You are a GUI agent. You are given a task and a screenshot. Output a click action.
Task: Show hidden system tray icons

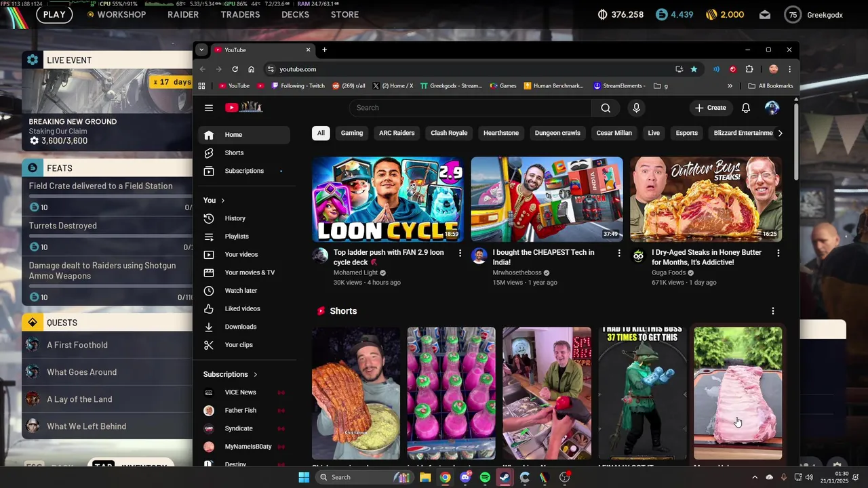(755, 477)
